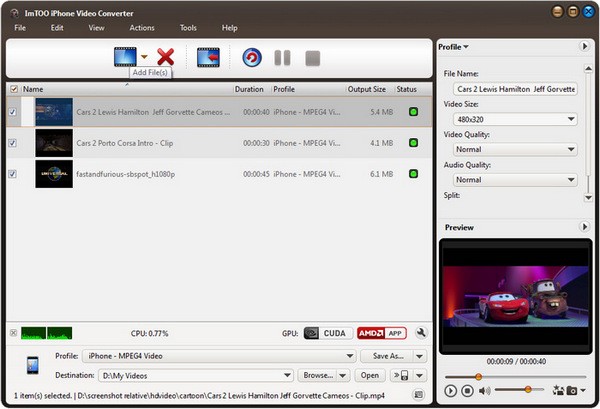Click the filmstrip icon with red arrow
This screenshot has width=600, height=409.
[x=208, y=57]
